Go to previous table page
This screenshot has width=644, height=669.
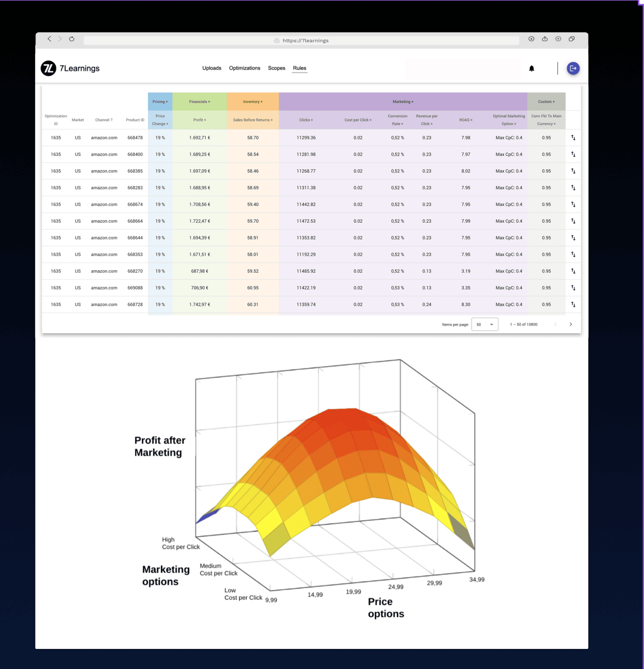(555, 324)
